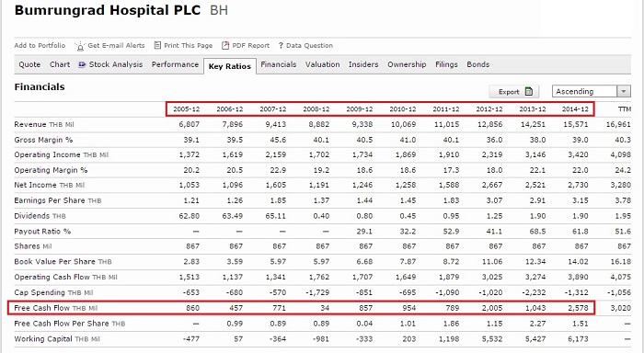The width and height of the screenshot is (644, 353).
Task: Click the Net Income row label
Action: [50, 186]
